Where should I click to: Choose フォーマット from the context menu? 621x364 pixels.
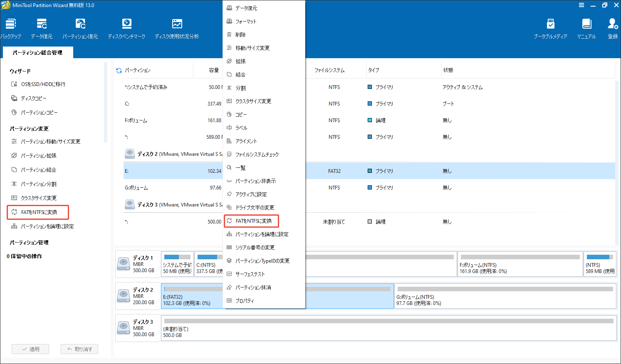click(245, 21)
